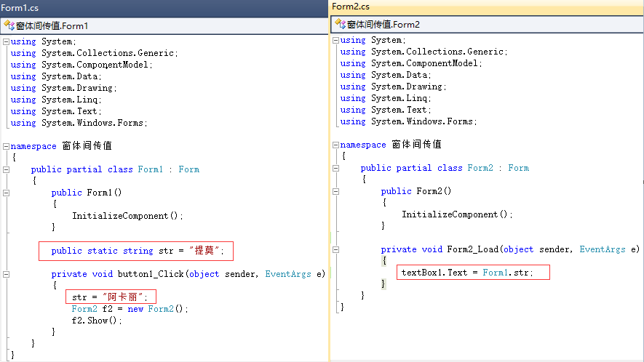Image resolution: width=644 pixels, height=362 pixels.
Task: Collapse the using block in Form1.cs
Action: [x=6, y=41]
